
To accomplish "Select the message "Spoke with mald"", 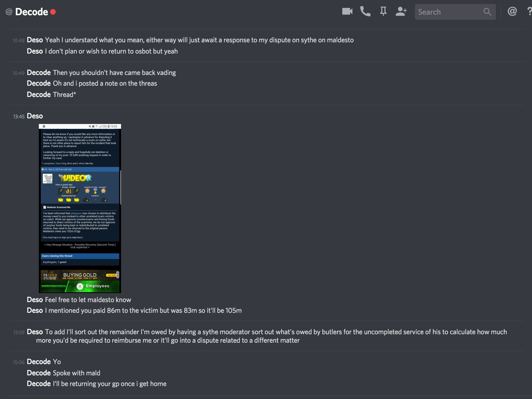I will click(77, 373).
